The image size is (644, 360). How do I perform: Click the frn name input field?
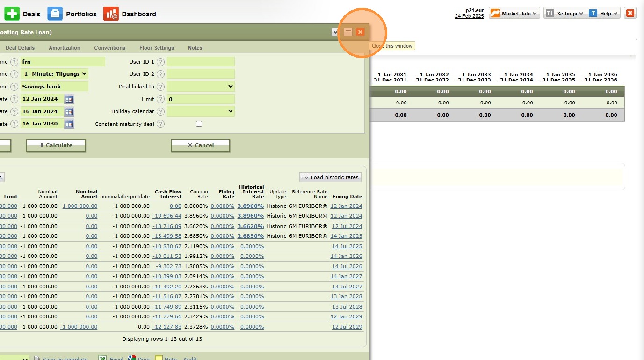pos(63,62)
